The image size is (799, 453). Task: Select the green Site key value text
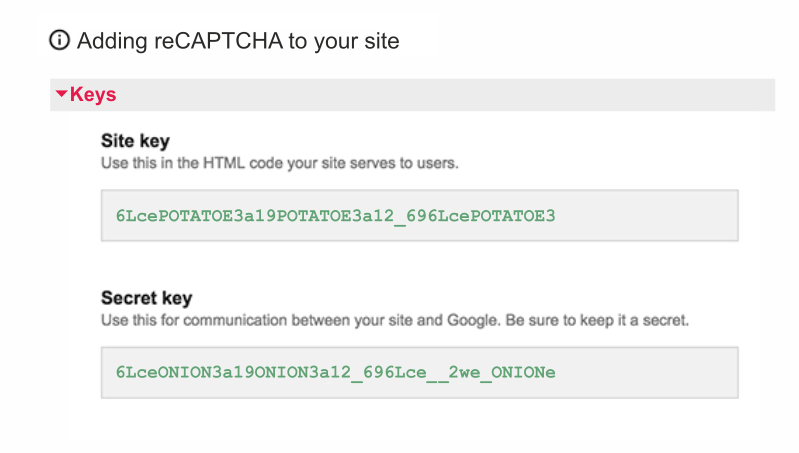point(335,216)
